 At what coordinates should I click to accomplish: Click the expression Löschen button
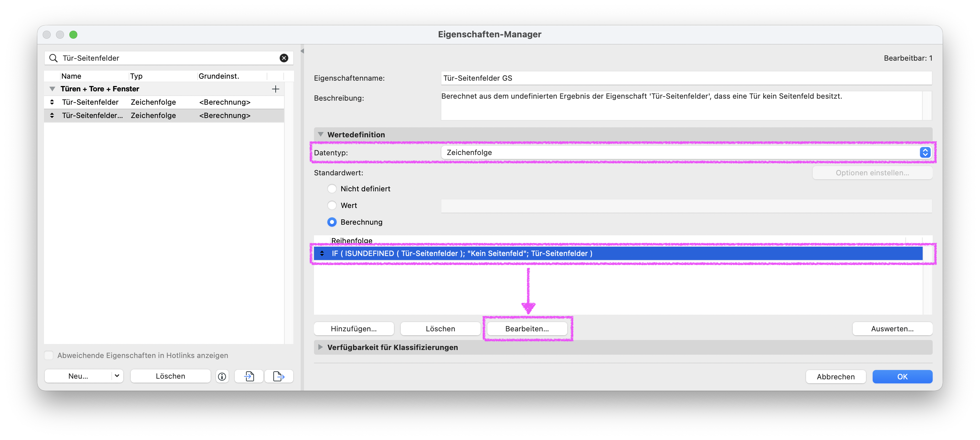[440, 329]
